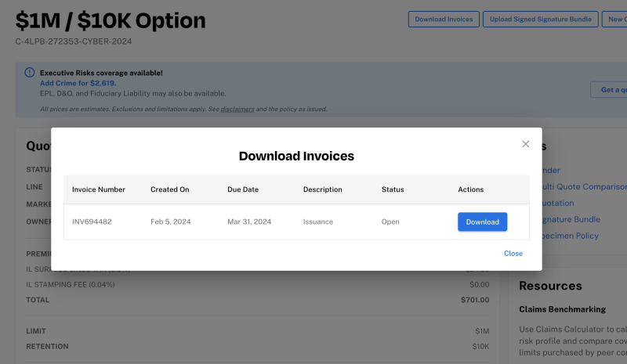This screenshot has width=627, height=364.
Task: Open the disclaimers link
Action: (x=237, y=109)
